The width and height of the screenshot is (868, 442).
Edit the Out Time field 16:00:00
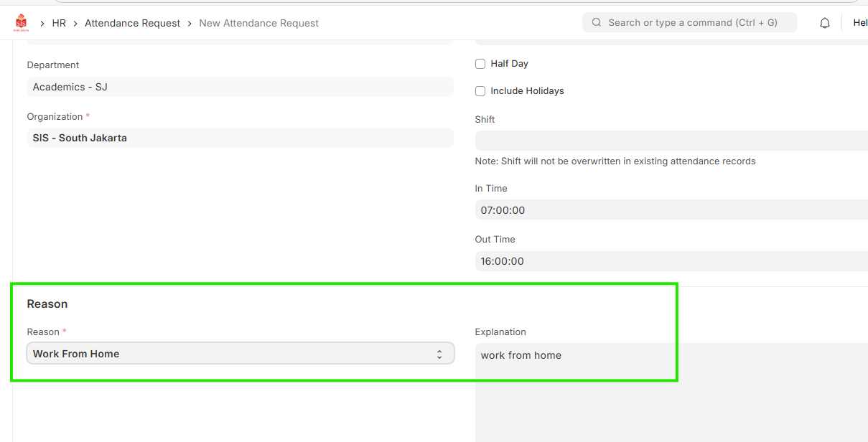click(671, 261)
